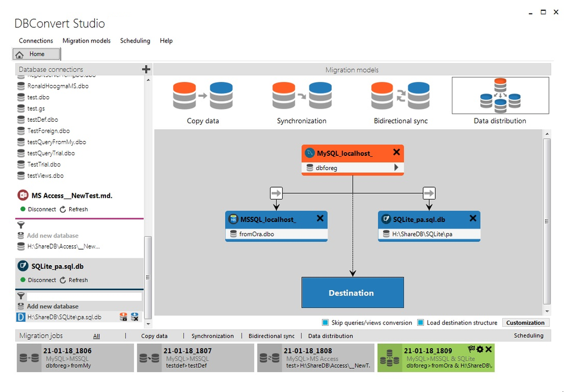Screen dimensions: 567x392
Task: Click the add connection plus in Database connections
Action: point(146,69)
